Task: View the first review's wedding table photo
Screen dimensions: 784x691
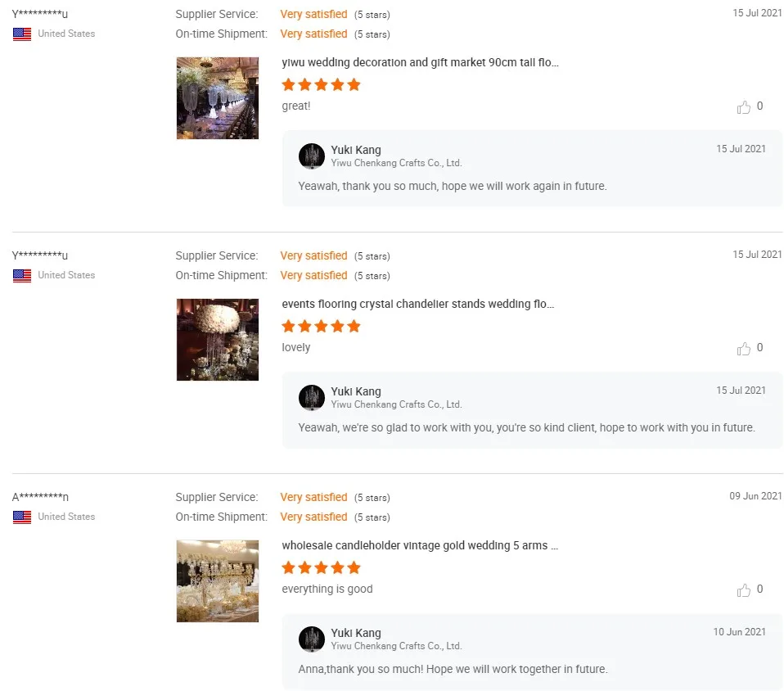Action: [x=218, y=98]
